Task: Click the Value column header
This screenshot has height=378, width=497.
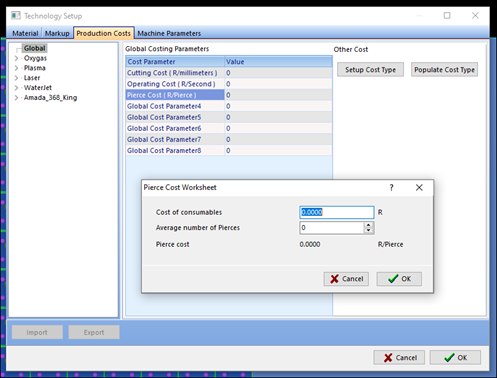Action: 278,62
